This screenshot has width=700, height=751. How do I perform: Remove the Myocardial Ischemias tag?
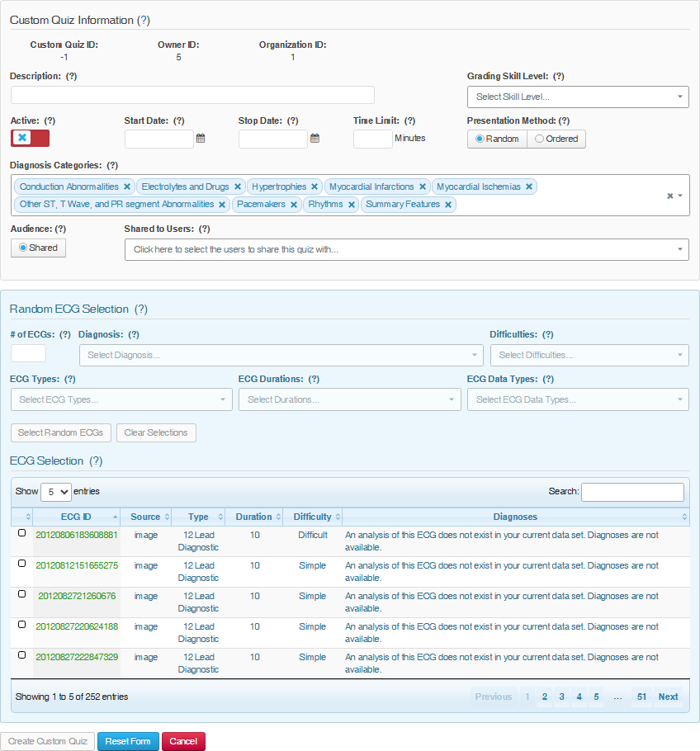click(529, 187)
